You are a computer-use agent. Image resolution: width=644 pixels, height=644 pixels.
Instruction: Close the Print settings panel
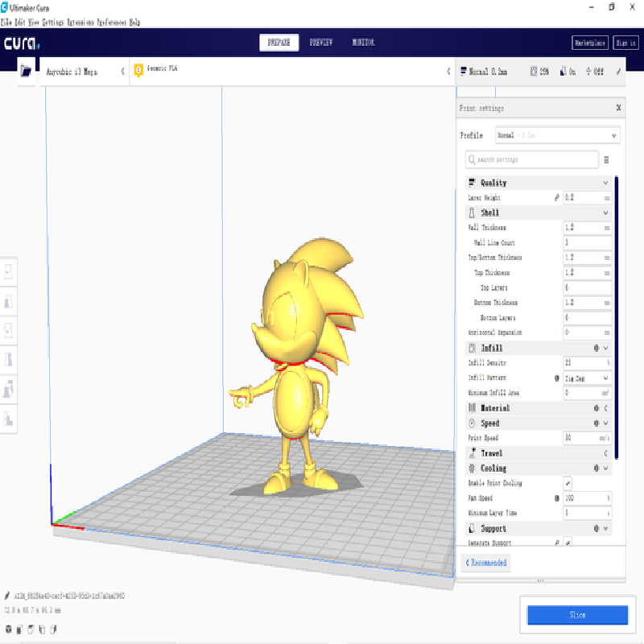click(x=618, y=108)
